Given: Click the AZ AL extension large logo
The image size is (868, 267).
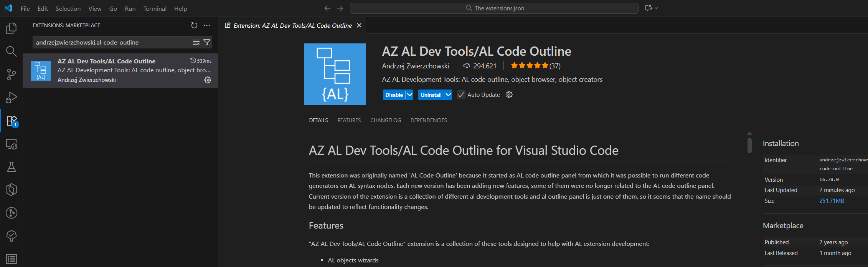Looking at the screenshot, I should pos(335,74).
